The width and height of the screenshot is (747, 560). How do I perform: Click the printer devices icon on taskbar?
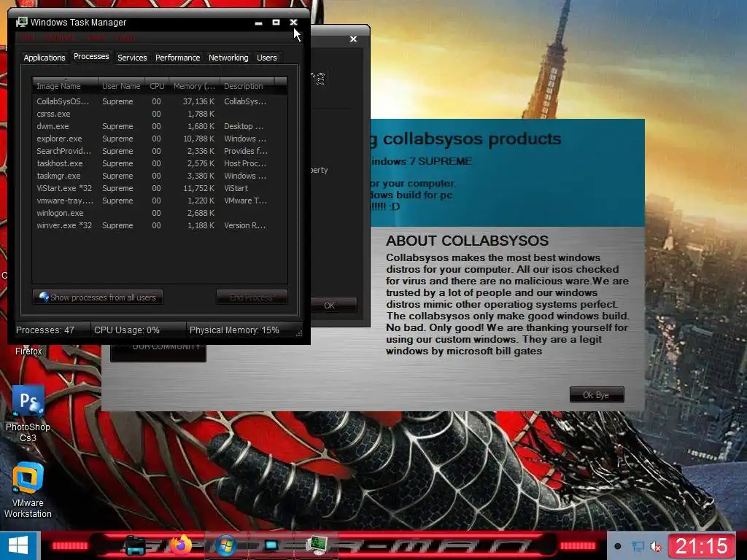point(135,545)
